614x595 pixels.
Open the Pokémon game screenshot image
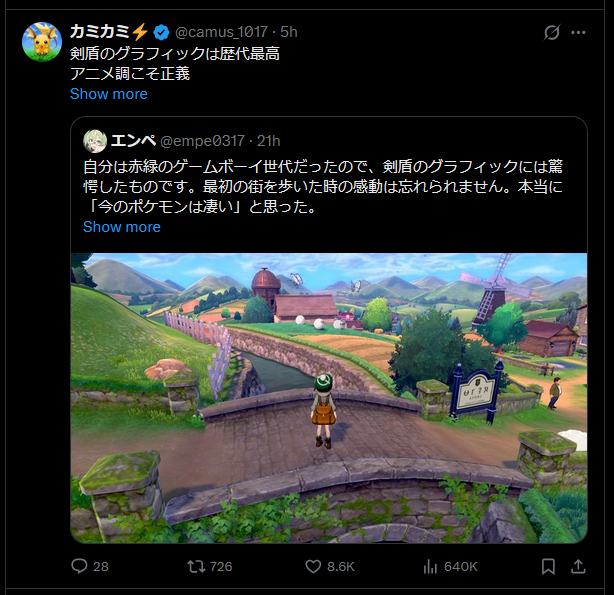tap(329, 398)
